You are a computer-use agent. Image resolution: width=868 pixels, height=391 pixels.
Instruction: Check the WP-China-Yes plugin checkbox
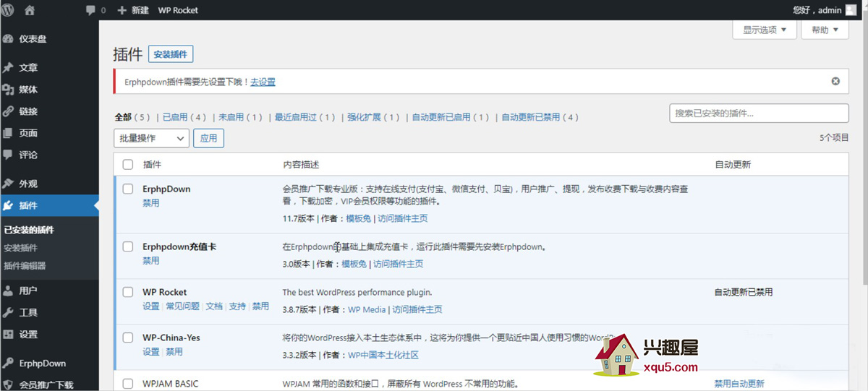coord(128,338)
